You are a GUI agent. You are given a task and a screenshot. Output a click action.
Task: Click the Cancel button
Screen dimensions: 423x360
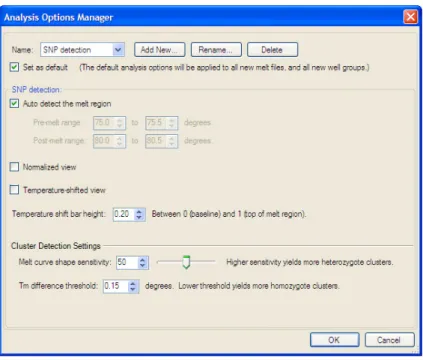point(389,340)
